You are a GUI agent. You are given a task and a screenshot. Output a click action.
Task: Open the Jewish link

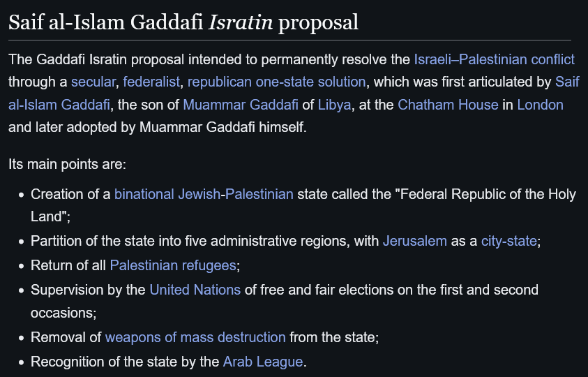pyautogui.click(x=199, y=194)
